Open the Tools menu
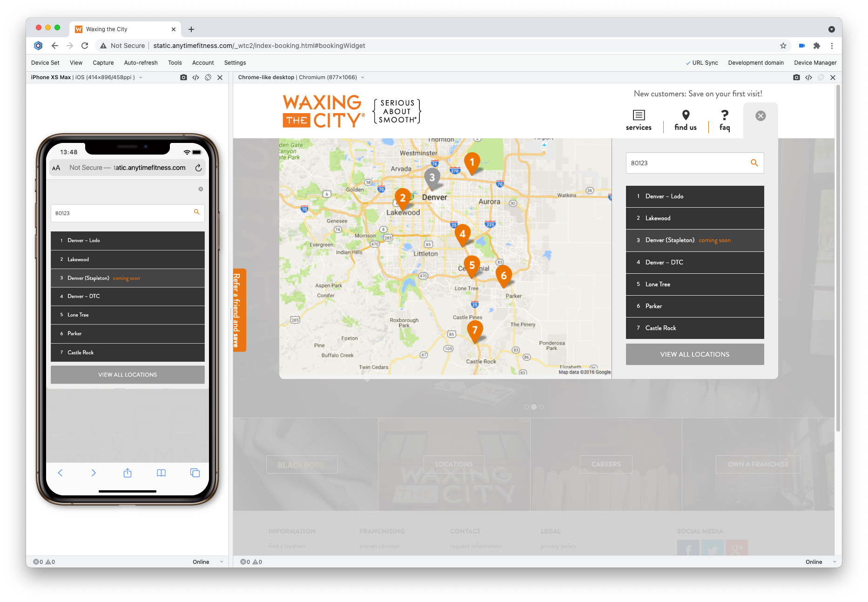 coord(175,63)
